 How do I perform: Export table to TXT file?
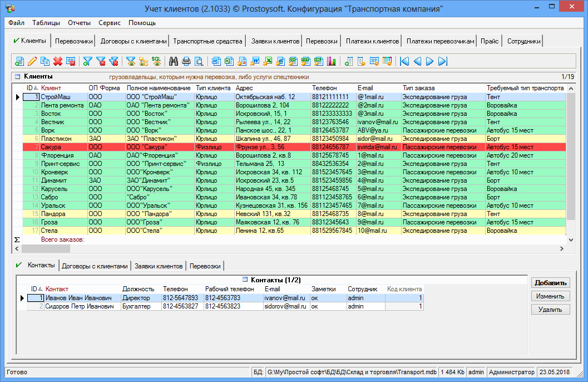pyautogui.click(x=305, y=61)
